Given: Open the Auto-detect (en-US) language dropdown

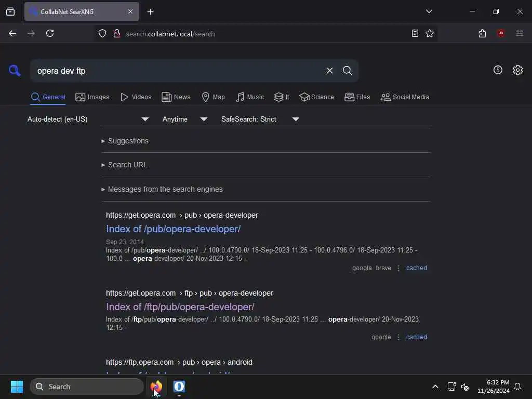Looking at the screenshot, I should click(x=88, y=119).
